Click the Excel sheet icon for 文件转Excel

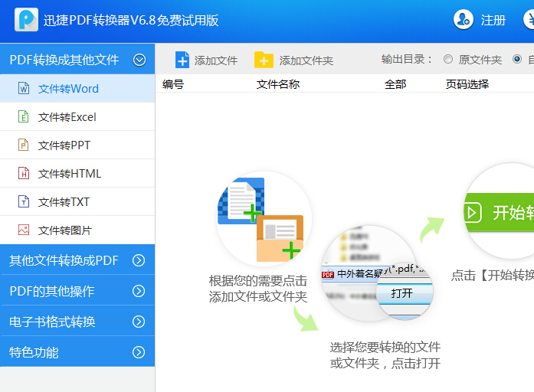(24, 116)
